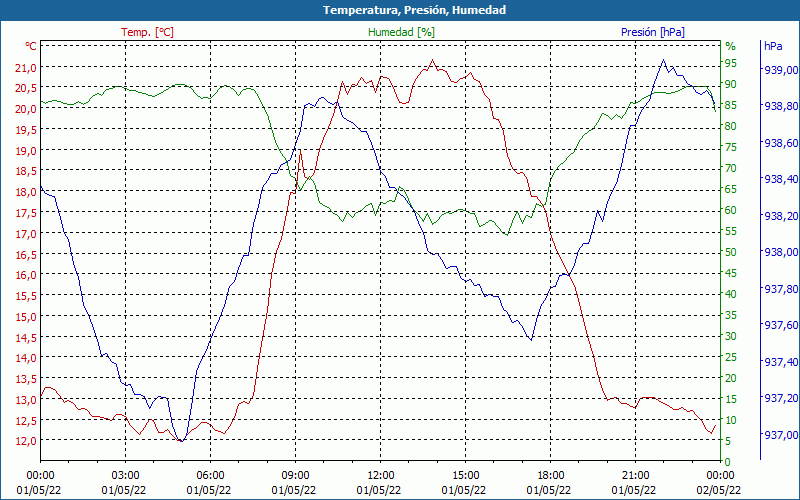Click the '18,0' temperature axis value
The image size is (800, 500).
coord(26,192)
